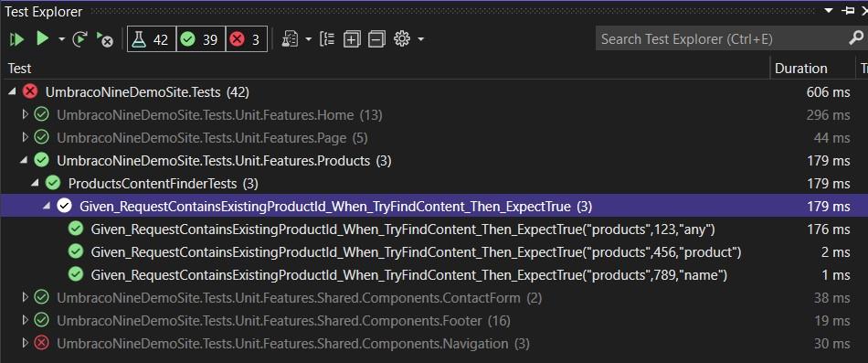Toggle the passed tests filter showing 39

(x=201, y=39)
